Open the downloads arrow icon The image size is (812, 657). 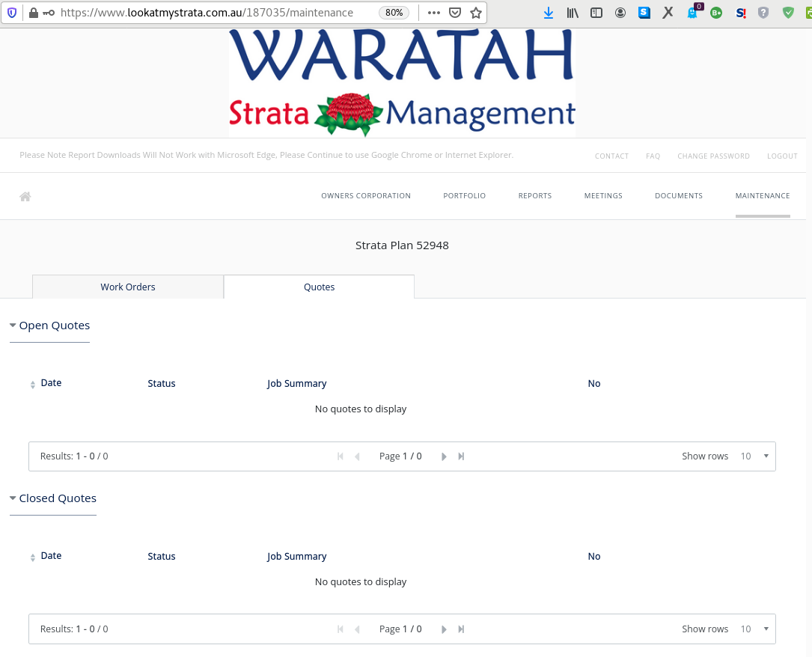click(x=549, y=13)
